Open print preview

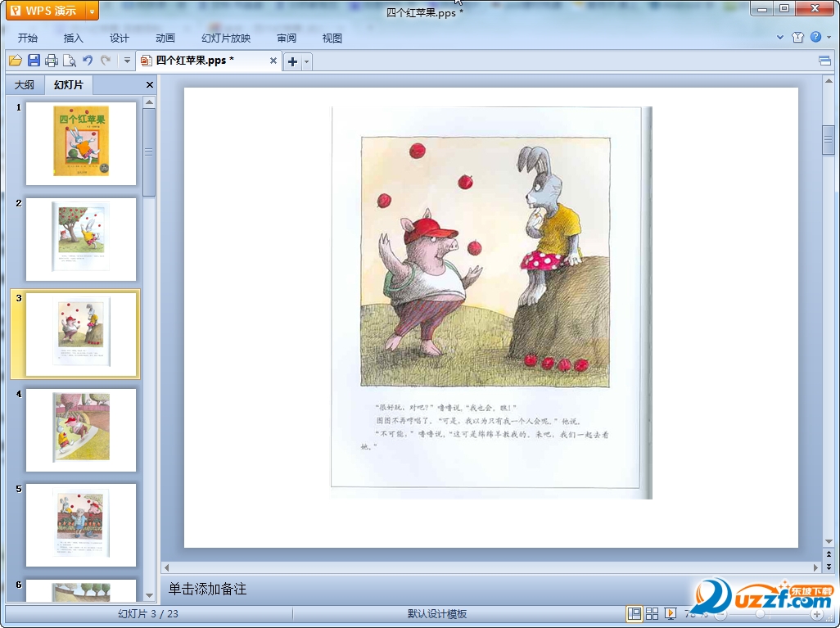[70, 61]
